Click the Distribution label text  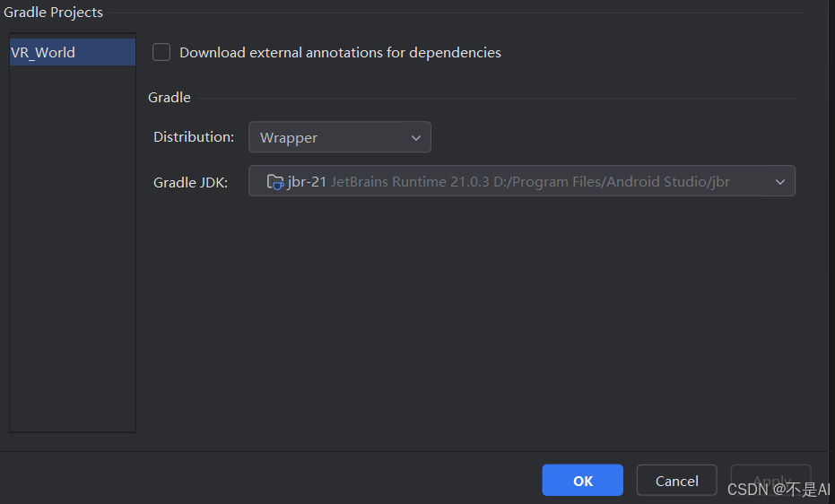(x=194, y=137)
